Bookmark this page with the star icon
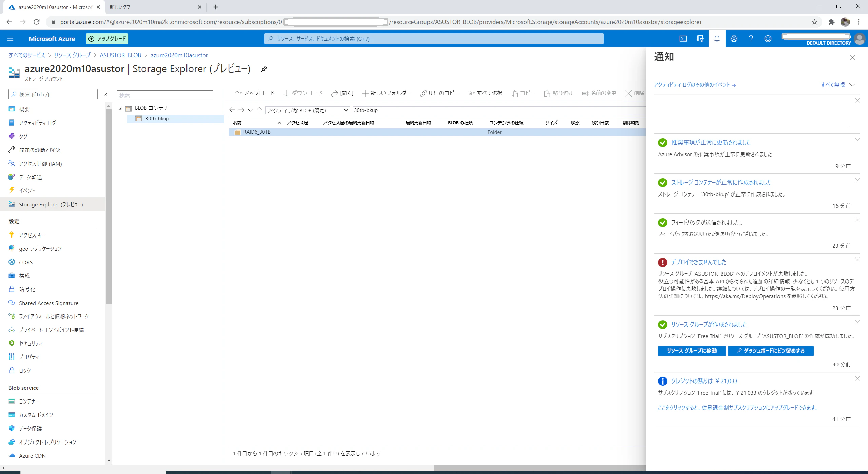This screenshot has height=474, width=868. coord(814,22)
